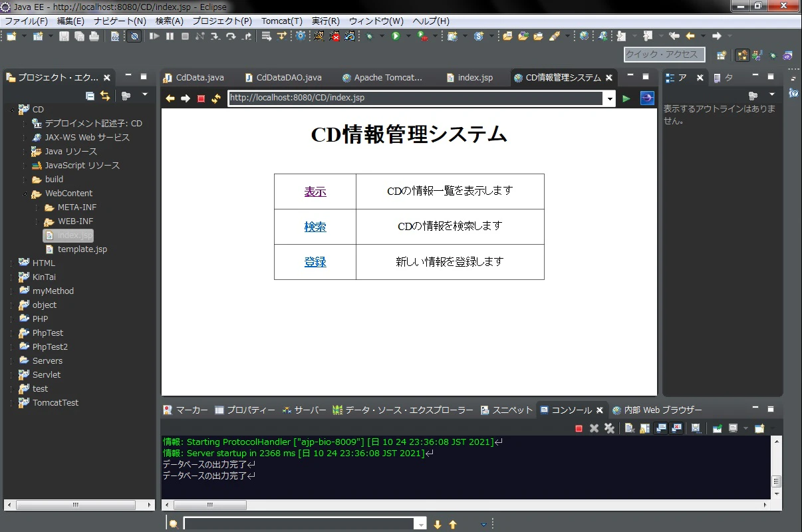Image resolution: width=802 pixels, height=532 pixels.
Task: Expand the Servers project node
Action: (x=11, y=361)
